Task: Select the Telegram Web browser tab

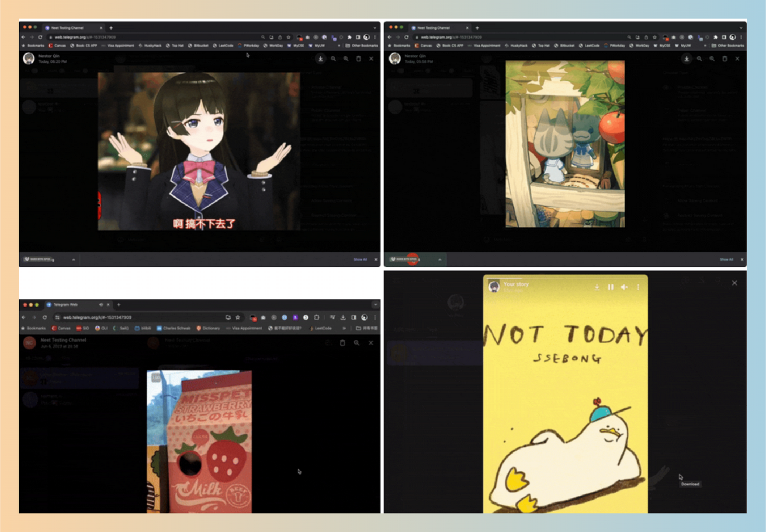Action: [78, 305]
